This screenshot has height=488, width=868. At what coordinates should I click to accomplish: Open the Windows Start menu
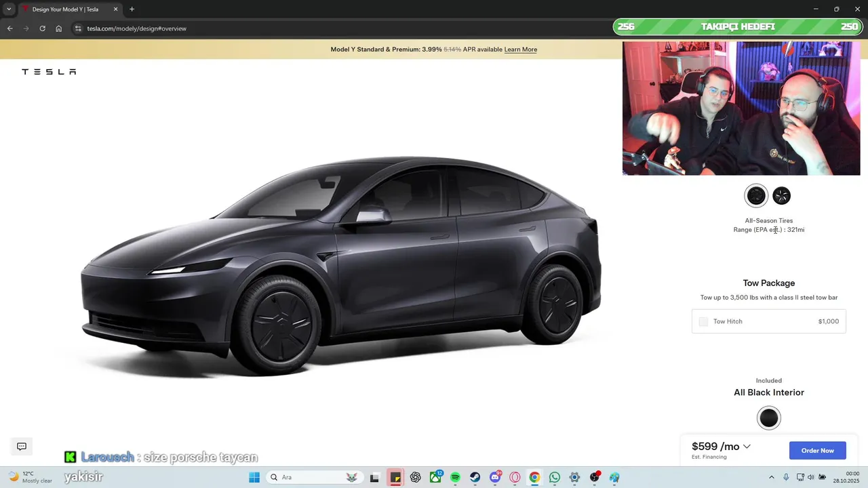point(254,477)
